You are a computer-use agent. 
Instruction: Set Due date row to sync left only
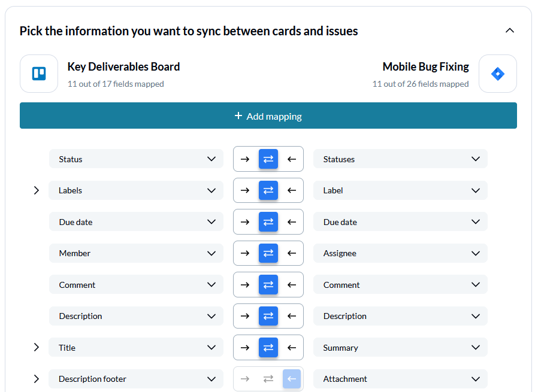292,222
